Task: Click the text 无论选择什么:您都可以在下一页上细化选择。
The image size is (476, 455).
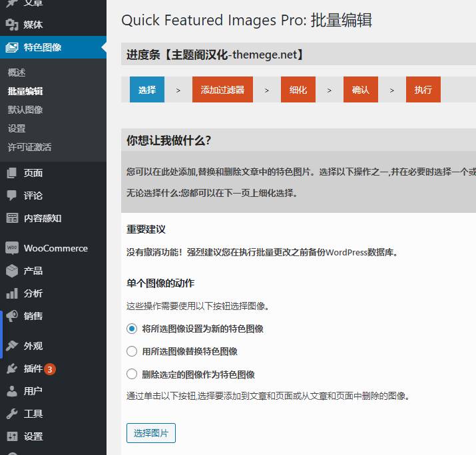Action: (212, 193)
